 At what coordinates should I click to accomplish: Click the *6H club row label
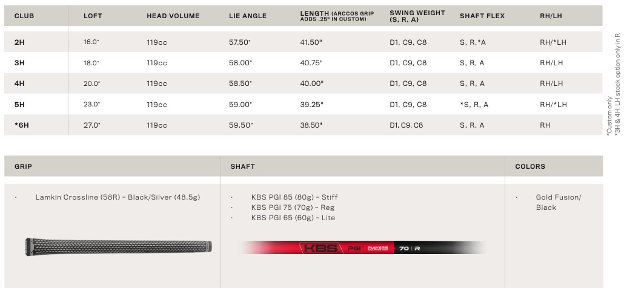point(22,125)
